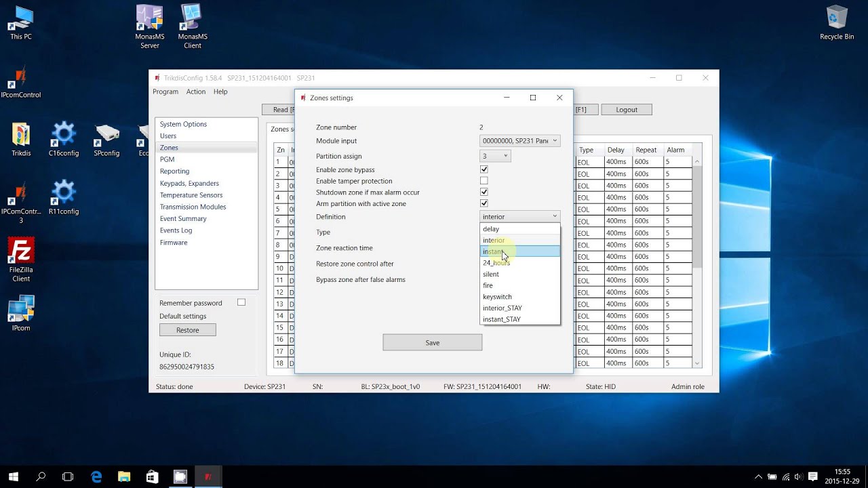Open This PC desktop icon
This screenshot has height=488, width=868.
pos(21,23)
